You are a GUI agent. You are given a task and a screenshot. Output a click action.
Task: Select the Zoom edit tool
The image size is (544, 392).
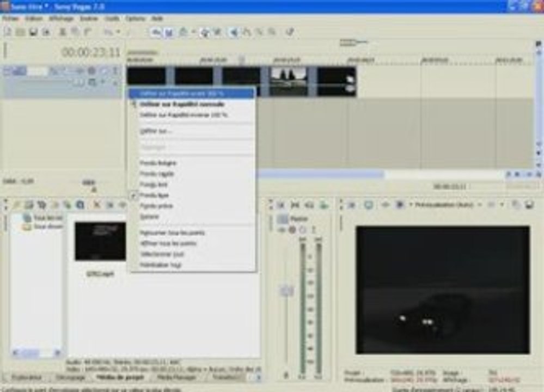click(x=272, y=32)
